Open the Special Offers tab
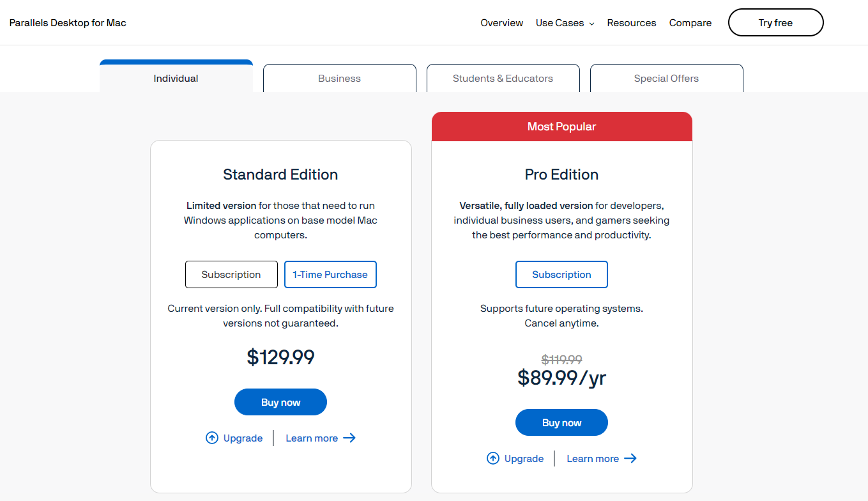 (666, 78)
